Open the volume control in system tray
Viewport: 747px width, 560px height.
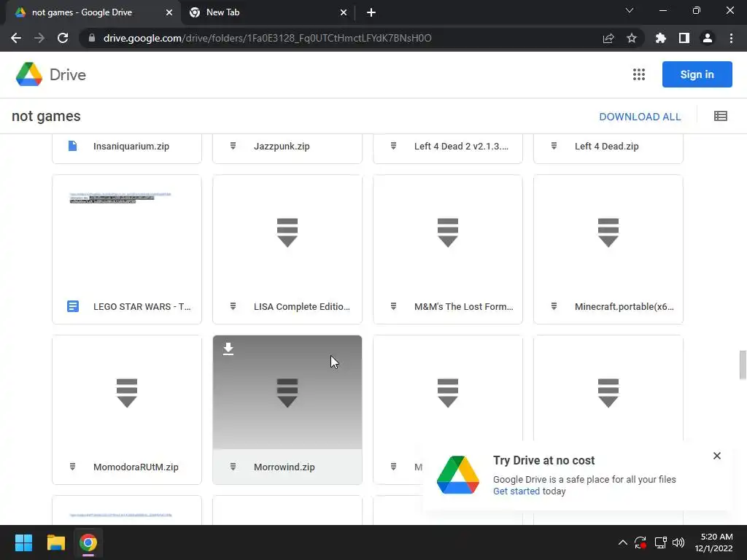coord(678,542)
